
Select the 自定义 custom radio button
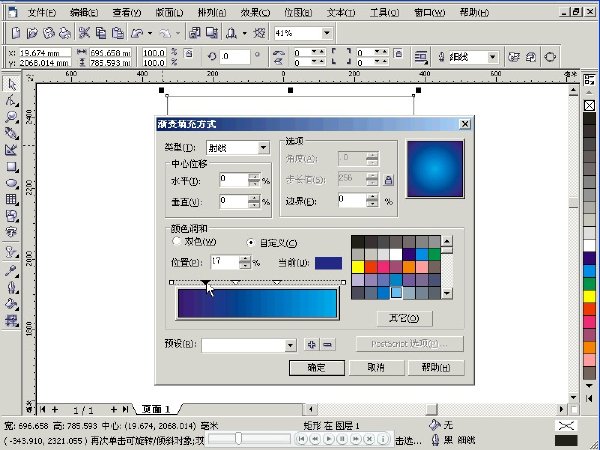pos(250,243)
